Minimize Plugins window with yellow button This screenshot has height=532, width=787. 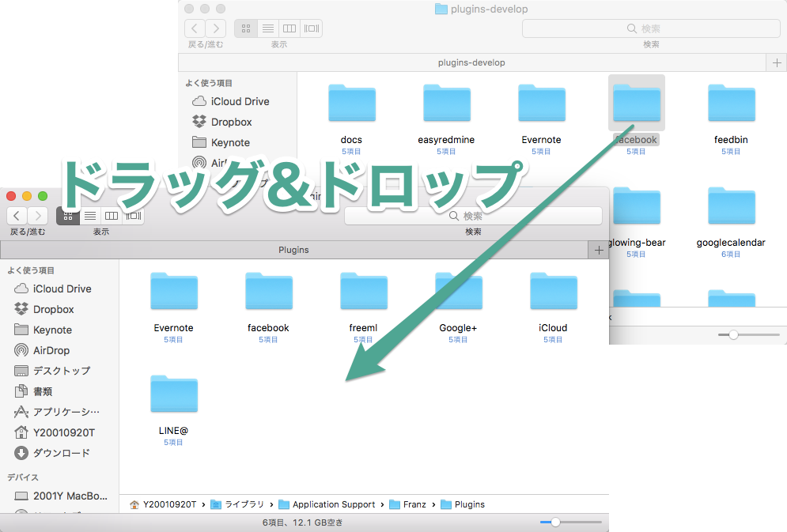pyautogui.click(x=27, y=195)
